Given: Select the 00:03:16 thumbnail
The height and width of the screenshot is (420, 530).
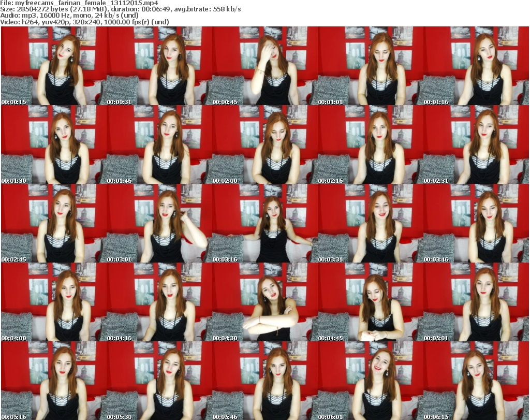Looking at the screenshot, I should (264, 223).
